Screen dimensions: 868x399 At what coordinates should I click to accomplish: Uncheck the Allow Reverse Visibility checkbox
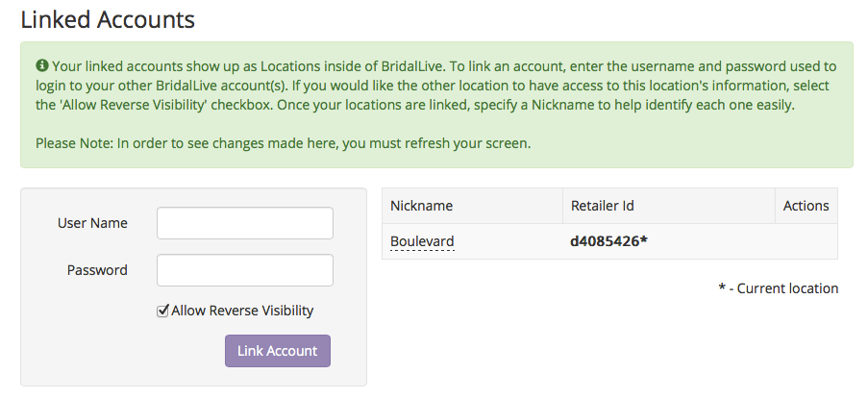coord(162,311)
